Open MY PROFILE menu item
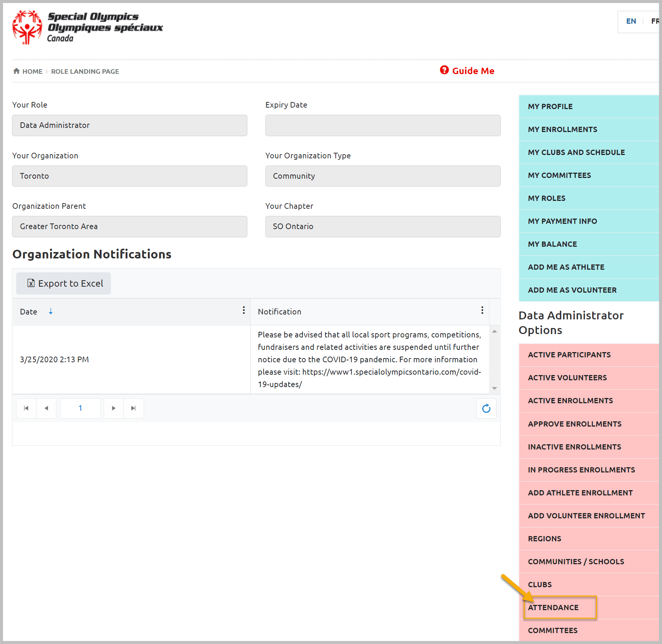 tap(589, 106)
